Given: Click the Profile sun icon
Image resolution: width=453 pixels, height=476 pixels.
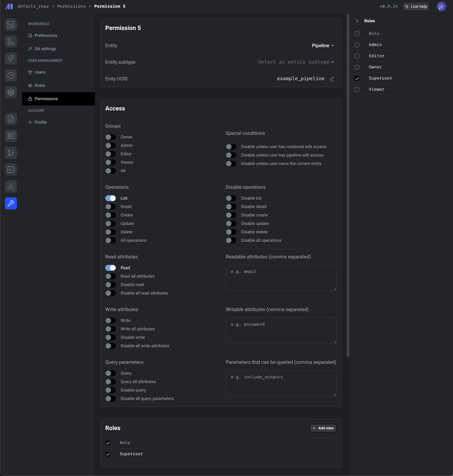Looking at the screenshot, I should tap(30, 122).
